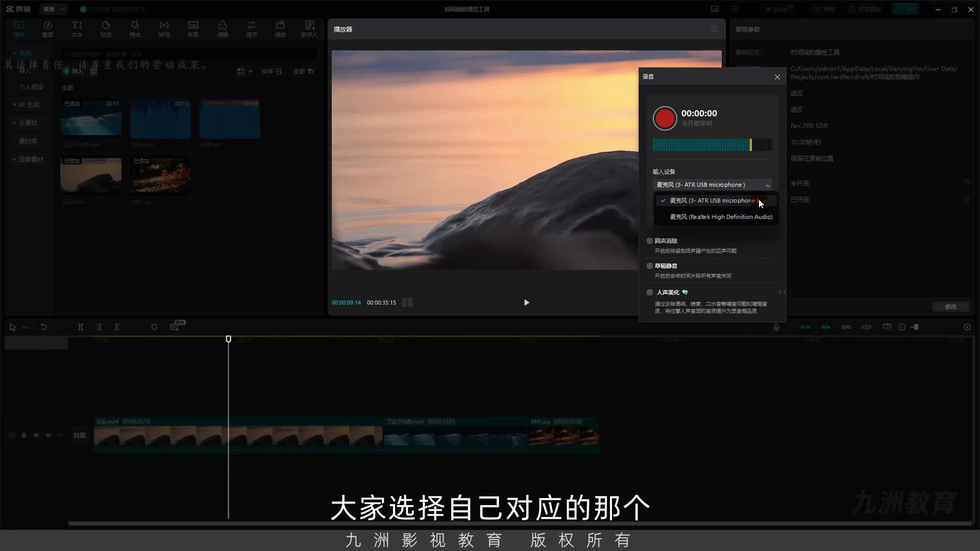Open the media view mode dropdown
The width and height of the screenshot is (980, 551).
point(244,71)
